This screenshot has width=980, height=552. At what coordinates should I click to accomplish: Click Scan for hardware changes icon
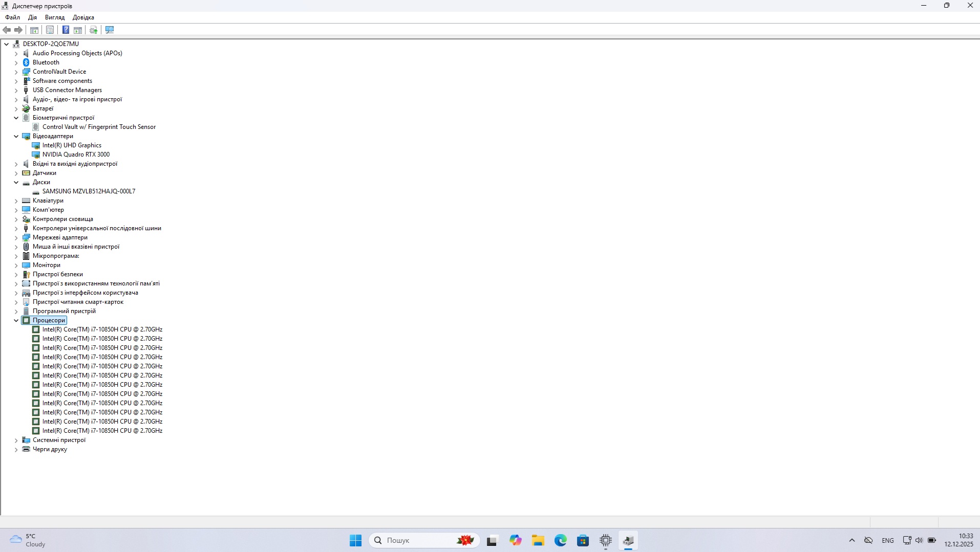(x=110, y=30)
